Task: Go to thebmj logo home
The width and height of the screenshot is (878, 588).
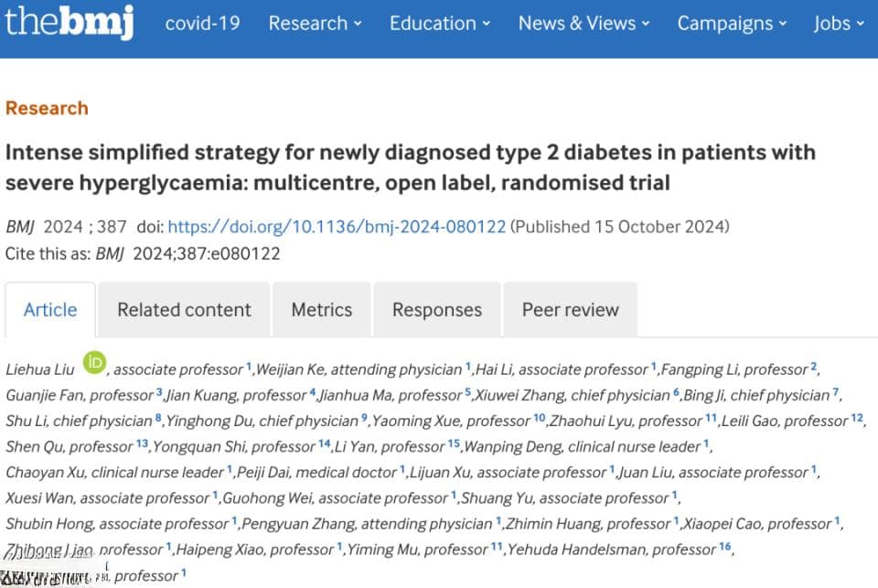Action: click(x=70, y=22)
